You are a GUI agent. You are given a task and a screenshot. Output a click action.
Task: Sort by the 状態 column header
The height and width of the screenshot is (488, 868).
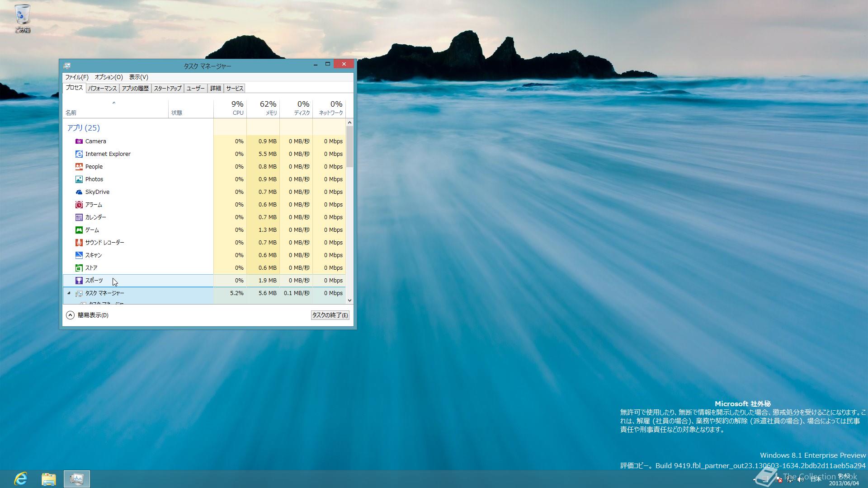coord(191,108)
